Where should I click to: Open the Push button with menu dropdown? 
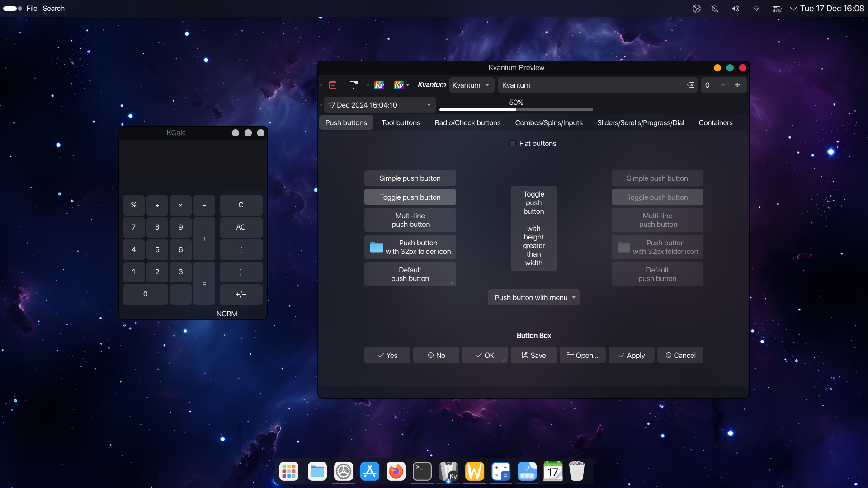pos(533,297)
